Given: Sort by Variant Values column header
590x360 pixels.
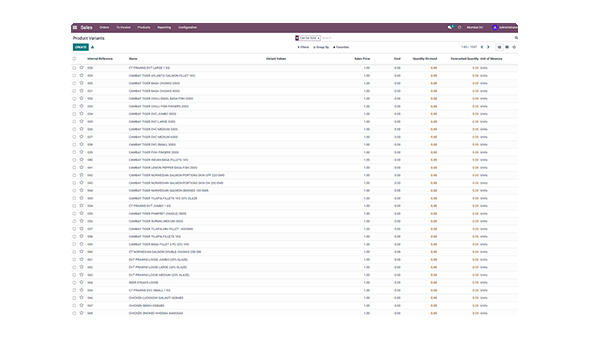Looking at the screenshot, I should (276, 59).
